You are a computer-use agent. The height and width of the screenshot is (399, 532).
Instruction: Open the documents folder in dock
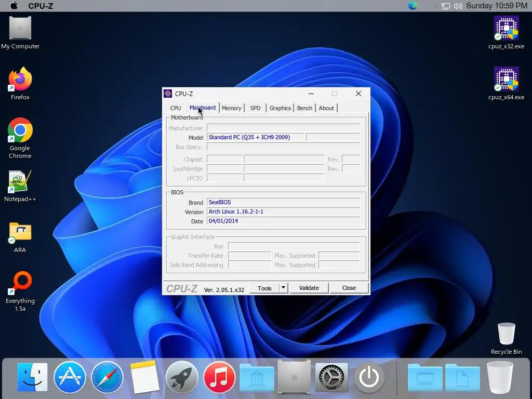point(462,377)
